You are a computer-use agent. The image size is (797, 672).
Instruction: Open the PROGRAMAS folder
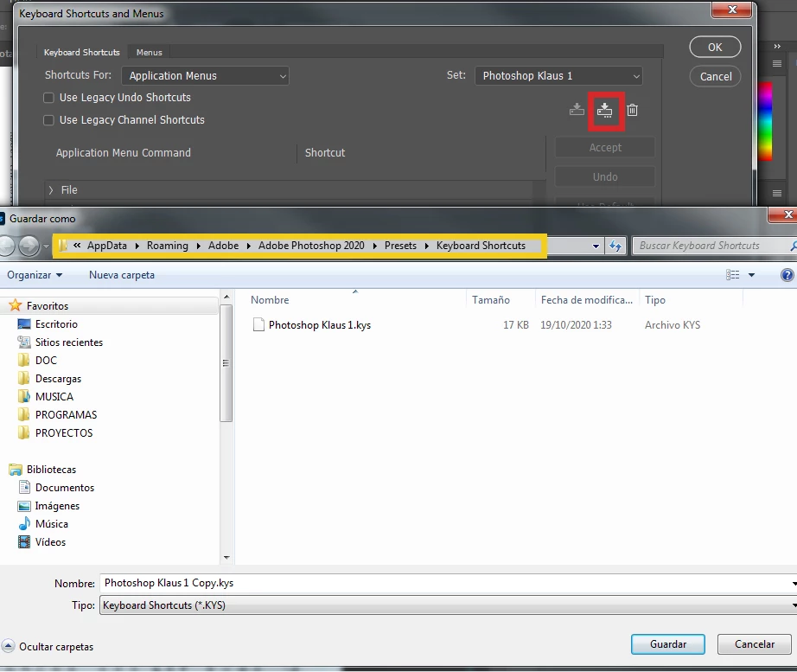tap(66, 415)
